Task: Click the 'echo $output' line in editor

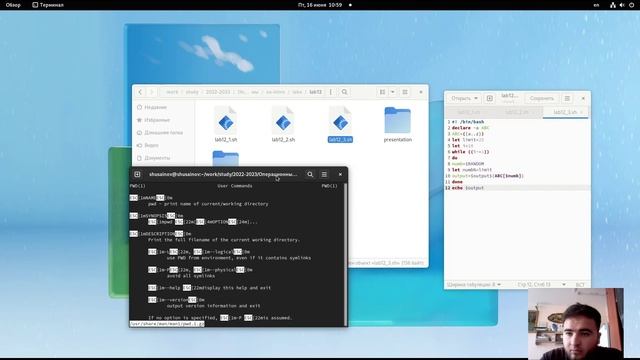Action: tap(468, 188)
